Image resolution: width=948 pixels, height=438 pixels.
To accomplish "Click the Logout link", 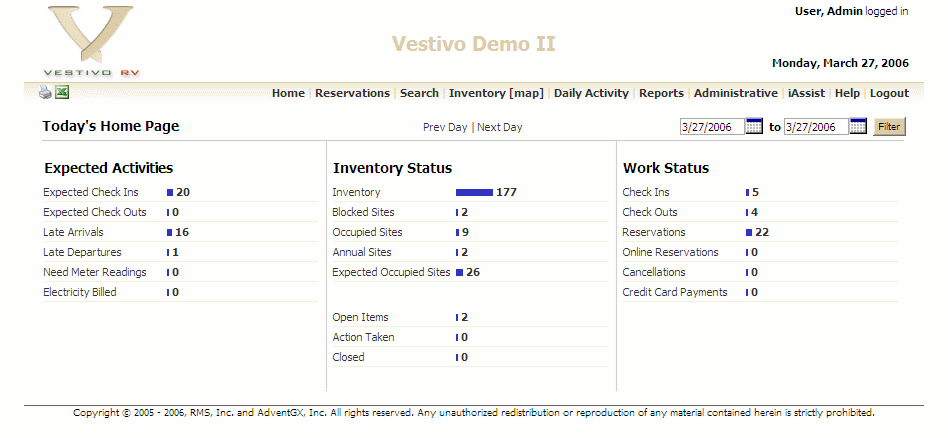I will click(x=889, y=93).
